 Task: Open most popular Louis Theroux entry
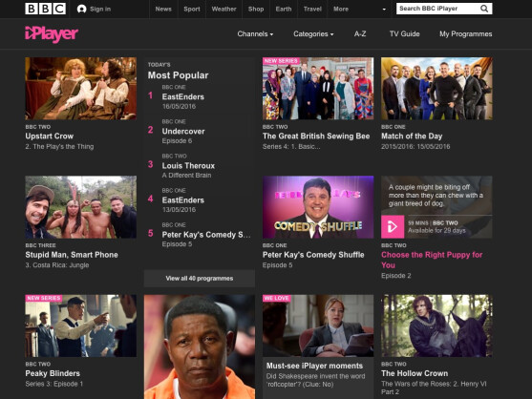[188, 166]
